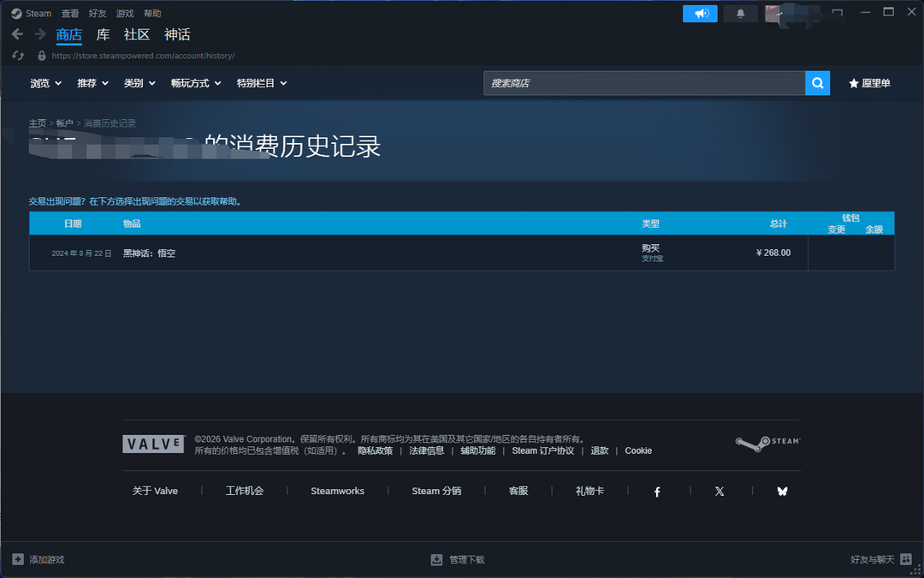Open the announcements megaphone icon
This screenshot has height=578, width=924.
tap(700, 14)
